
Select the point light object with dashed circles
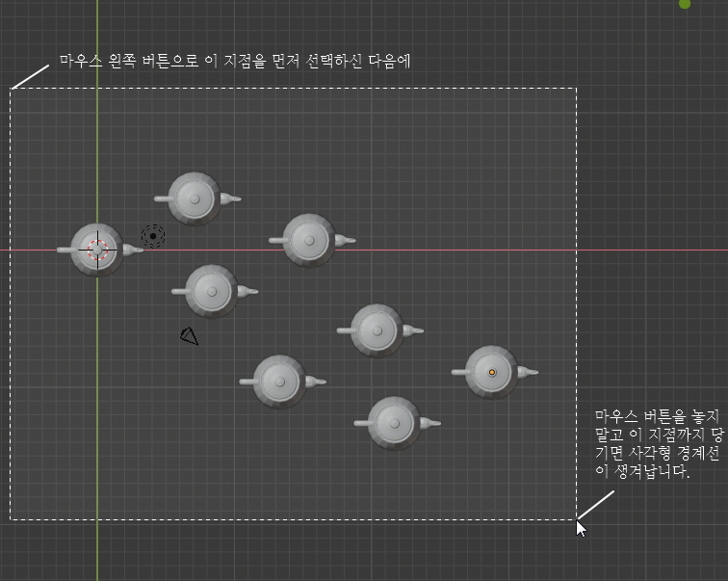pos(153,236)
